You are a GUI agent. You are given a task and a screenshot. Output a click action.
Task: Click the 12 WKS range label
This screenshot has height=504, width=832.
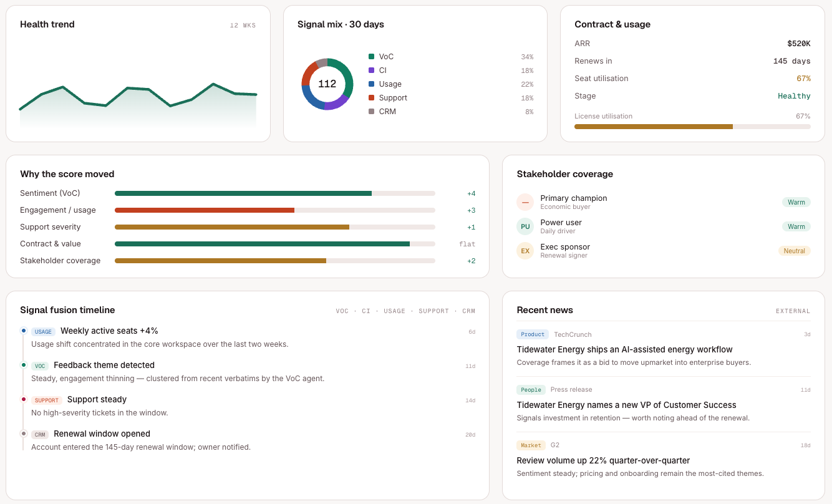click(243, 26)
